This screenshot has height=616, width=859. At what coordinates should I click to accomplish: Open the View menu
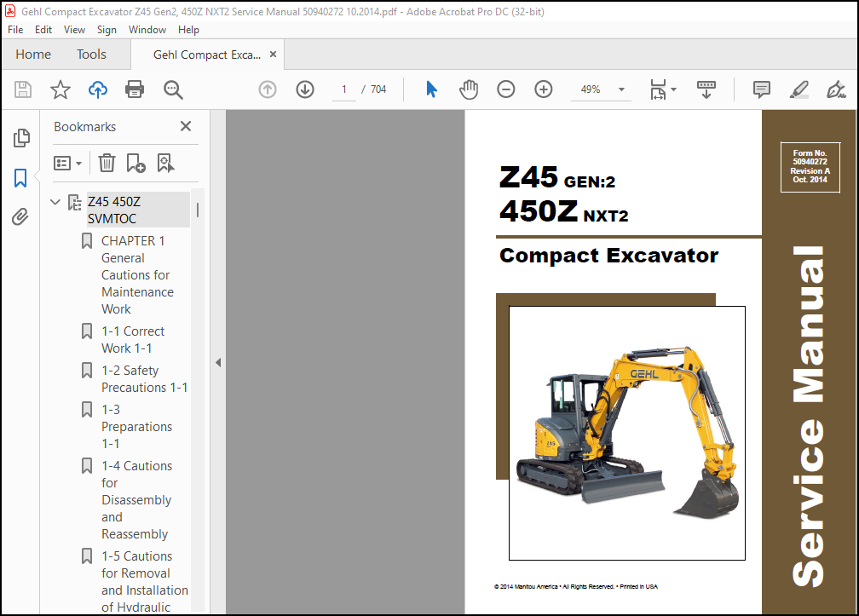pyautogui.click(x=74, y=30)
